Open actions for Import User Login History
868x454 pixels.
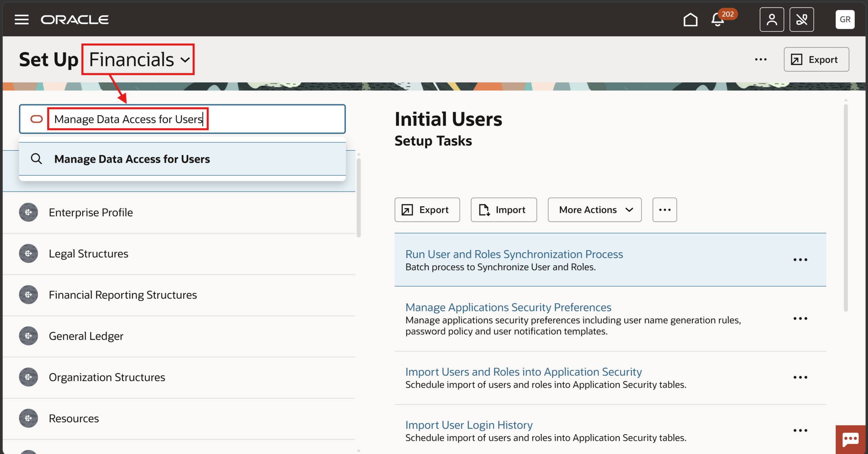(x=800, y=430)
